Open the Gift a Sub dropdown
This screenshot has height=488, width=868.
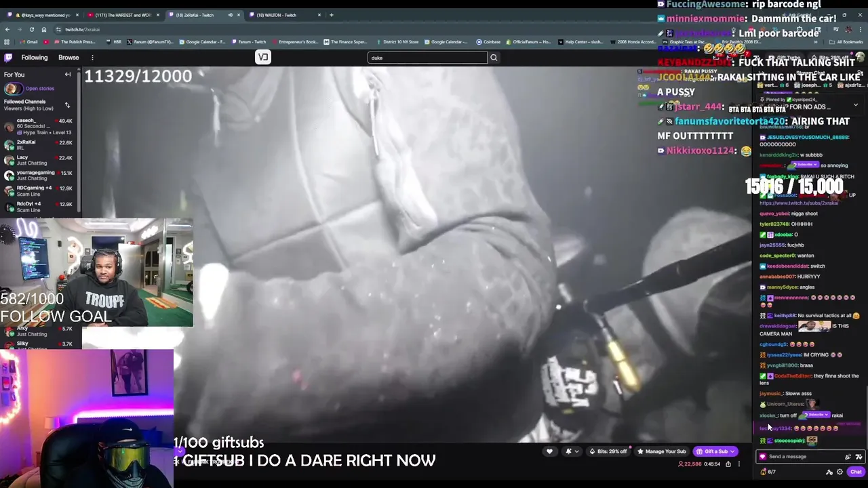click(715, 451)
